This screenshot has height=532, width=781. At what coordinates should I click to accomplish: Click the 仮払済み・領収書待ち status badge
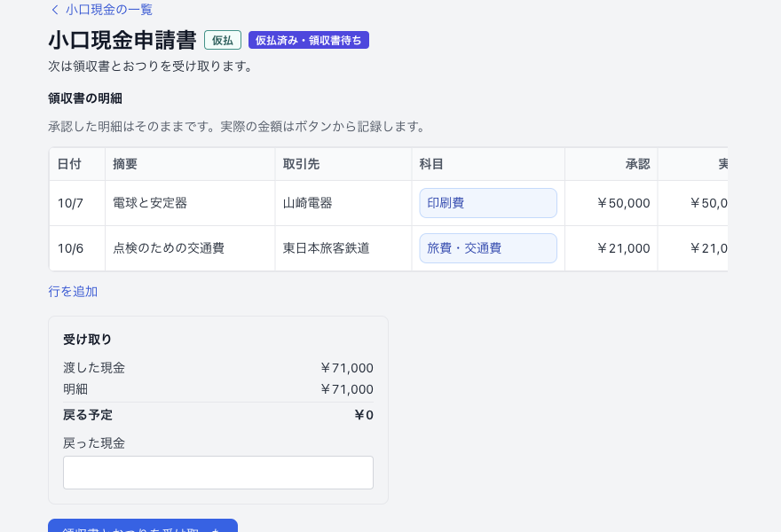pos(309,40)
